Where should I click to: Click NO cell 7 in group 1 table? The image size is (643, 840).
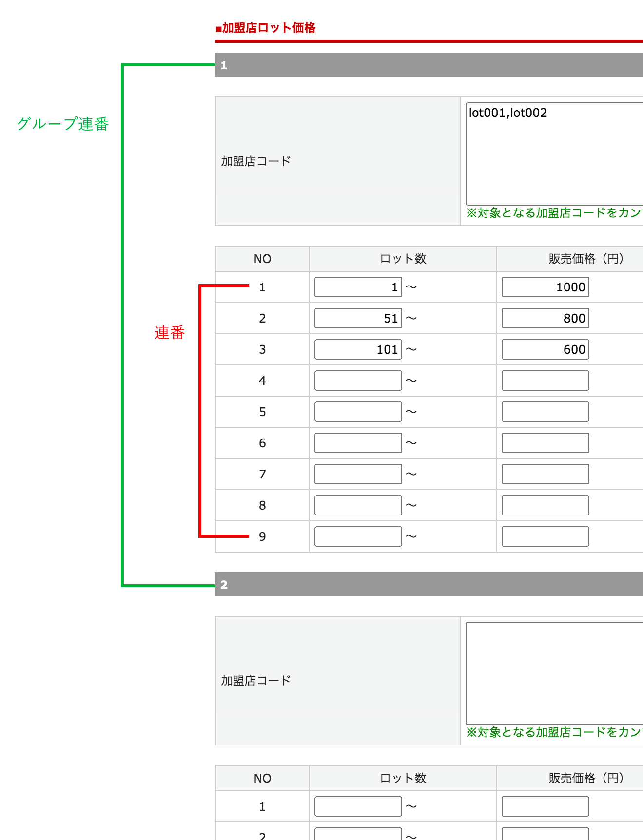[262, 474]
